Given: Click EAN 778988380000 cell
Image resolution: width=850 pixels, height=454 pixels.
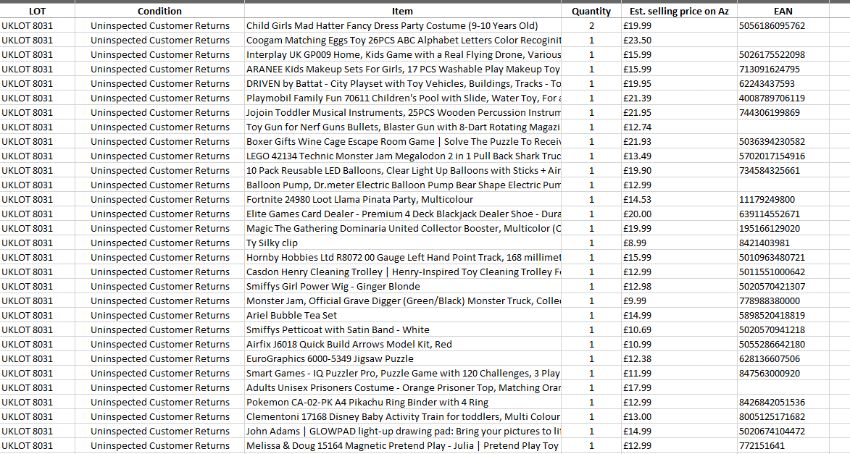Looking at the screenshot, I should 783,300.
